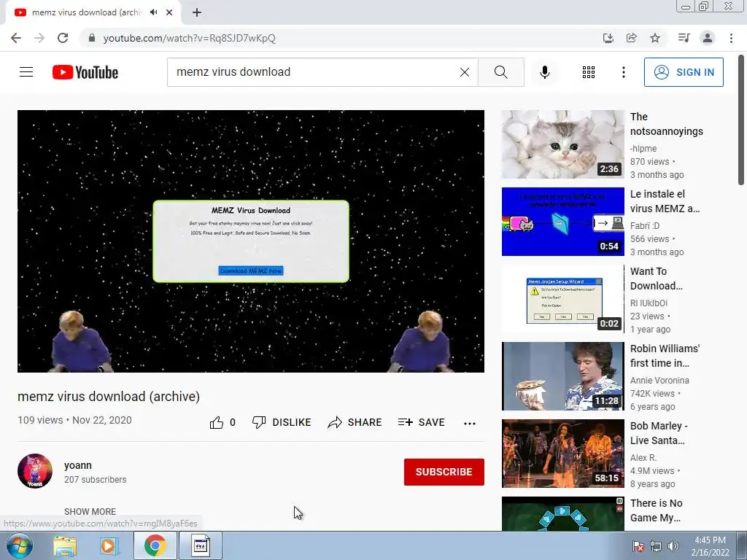This screenshot has width=747, height=560.
Task: Open the media player taskbar icon
Action: 109,546
